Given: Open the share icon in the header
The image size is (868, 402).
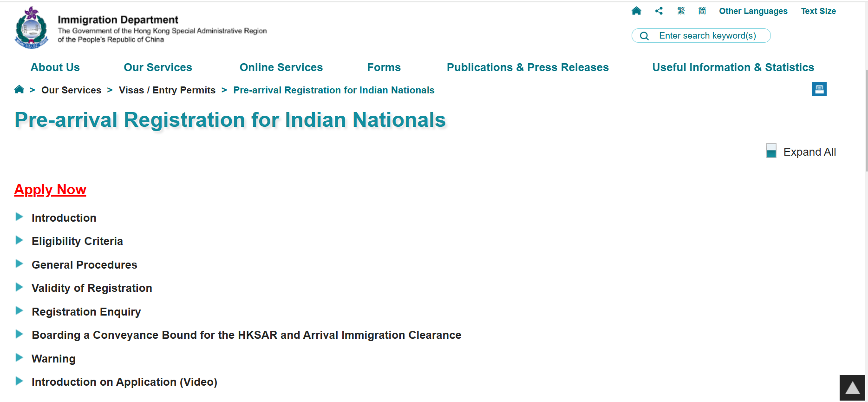Looking at the screenshot, I should tap(659, 11).
